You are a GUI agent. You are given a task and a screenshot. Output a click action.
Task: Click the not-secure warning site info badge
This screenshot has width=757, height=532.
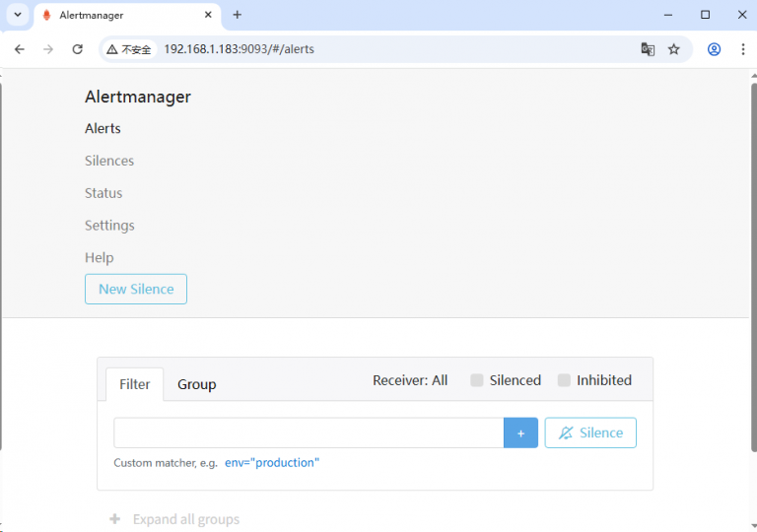(x=129, y=49)
